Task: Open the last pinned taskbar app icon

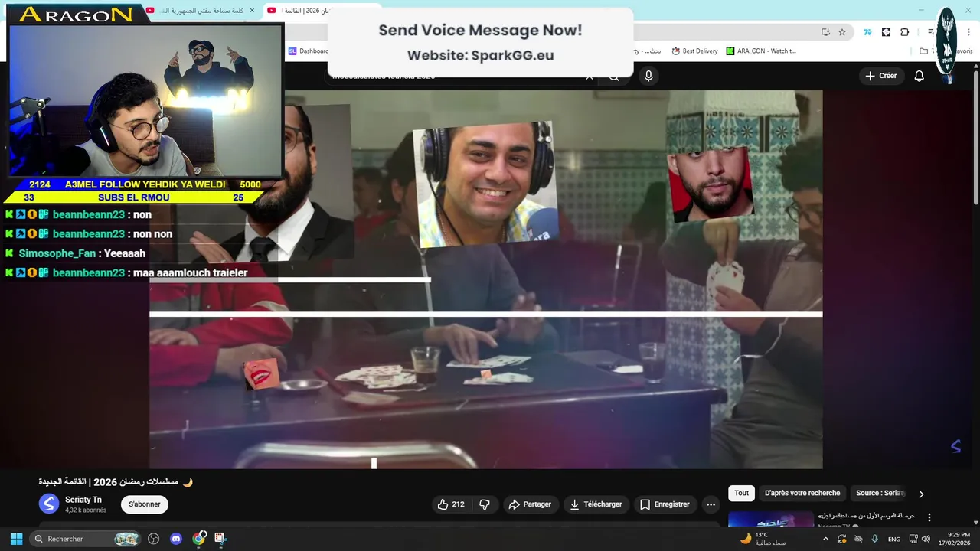Action: (x=220, y=539)
